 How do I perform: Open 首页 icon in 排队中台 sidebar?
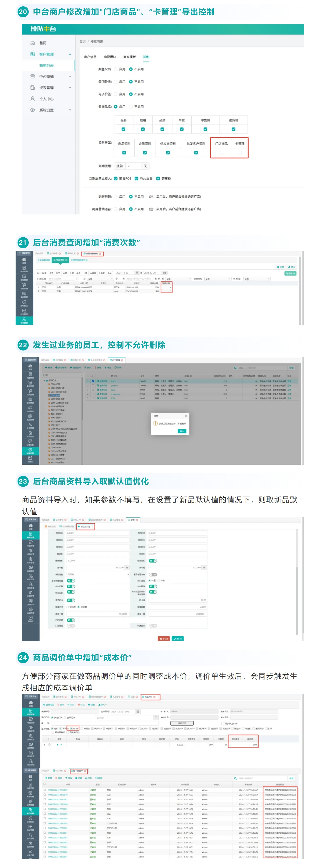point(33,43)
